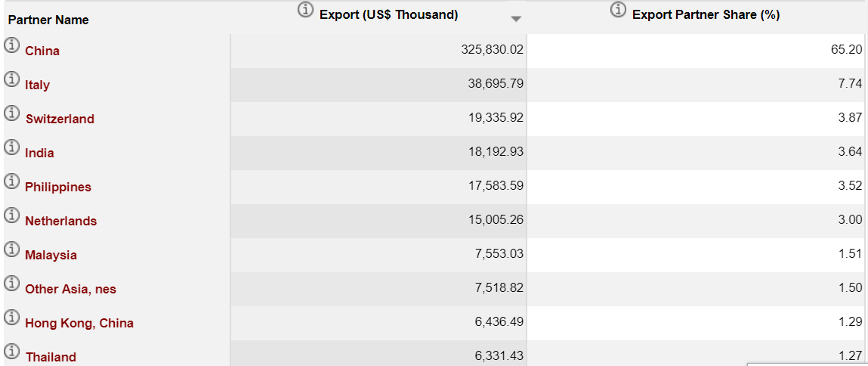The width and height of the screenshot is (868, 366).
Task: Click the info icon beside Switzerland
Action: pyautogui.click(x=12, y=113)
